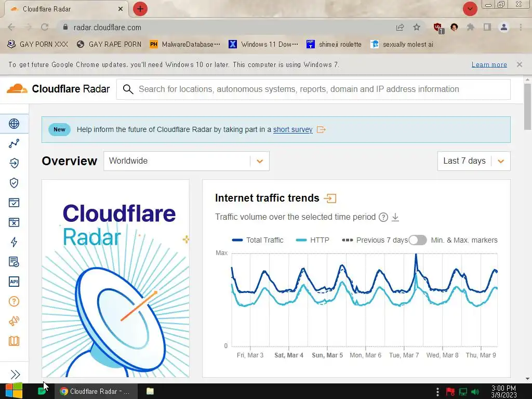The image size is (532, 399).
Task: Toggle Total Traffic legend series
Action: click(x=258, y=240)
